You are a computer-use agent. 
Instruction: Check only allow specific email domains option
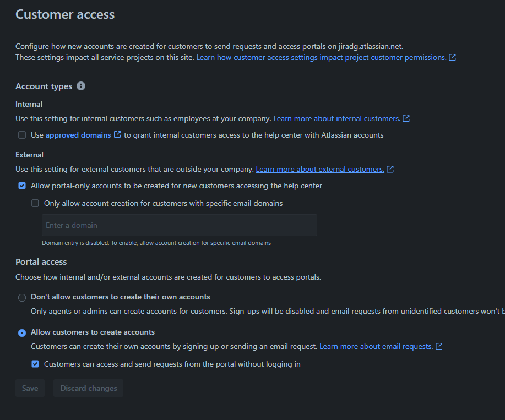[35, 203]
